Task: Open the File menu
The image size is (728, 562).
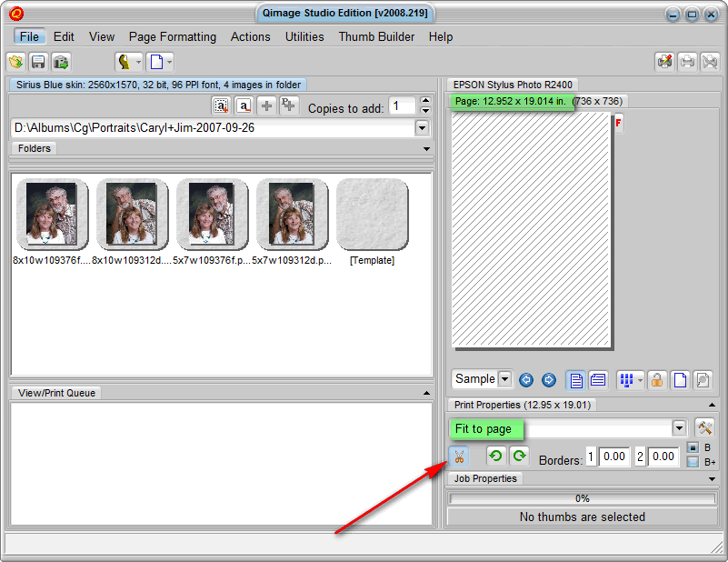Action: [29, 36]
